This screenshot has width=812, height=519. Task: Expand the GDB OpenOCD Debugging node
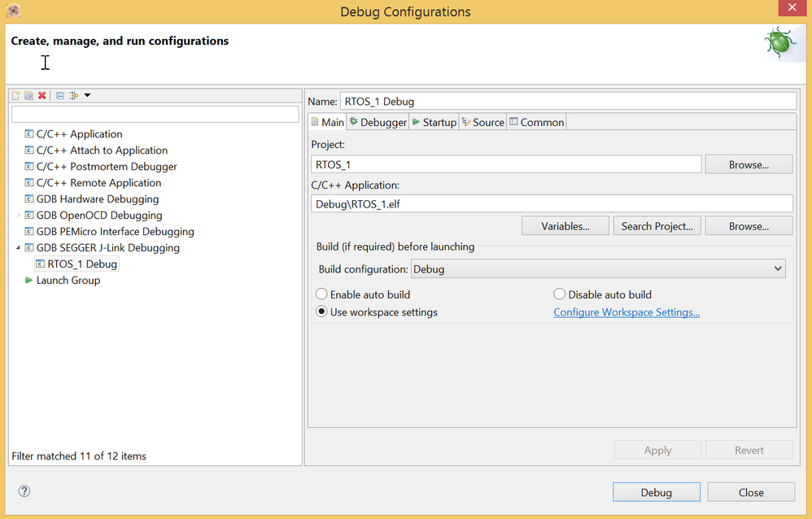(19, 215)
